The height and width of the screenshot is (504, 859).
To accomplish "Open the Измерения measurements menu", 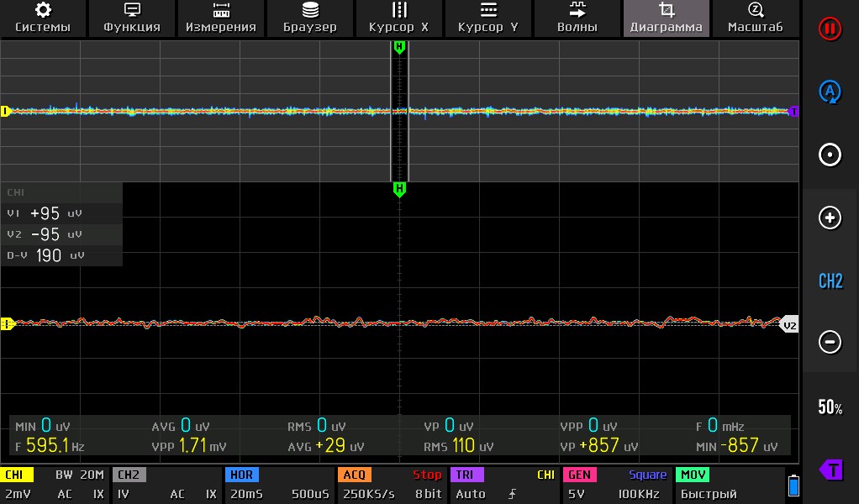I will tap(221, 18).
